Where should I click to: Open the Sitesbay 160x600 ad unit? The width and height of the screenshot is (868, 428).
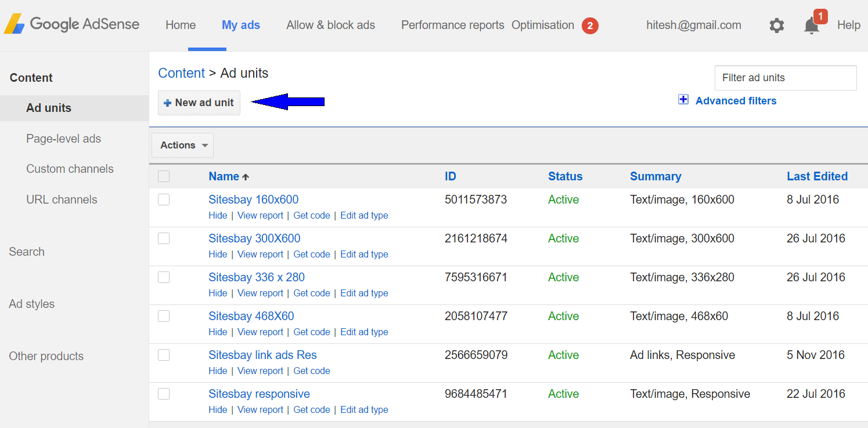[x=253, y=200]
